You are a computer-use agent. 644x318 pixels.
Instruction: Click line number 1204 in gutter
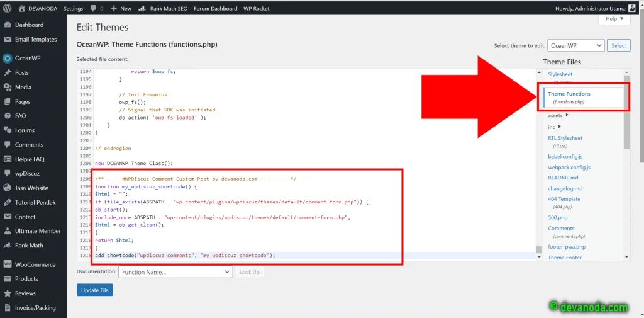(85, 148)
